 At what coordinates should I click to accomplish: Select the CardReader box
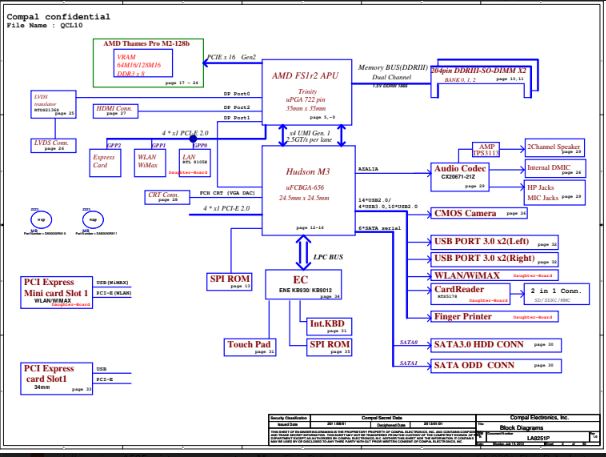click(x=470, y=294)
